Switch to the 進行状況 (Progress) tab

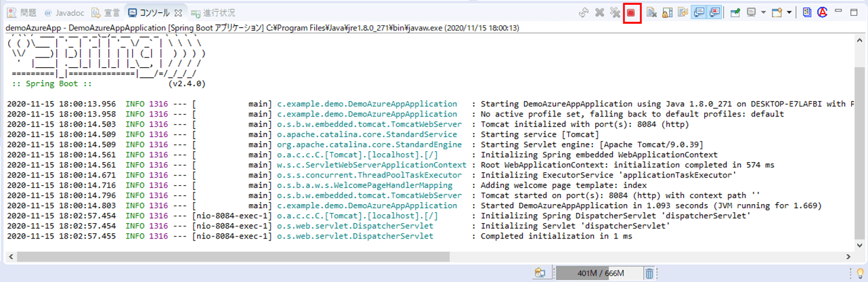(x=213, y=13)
